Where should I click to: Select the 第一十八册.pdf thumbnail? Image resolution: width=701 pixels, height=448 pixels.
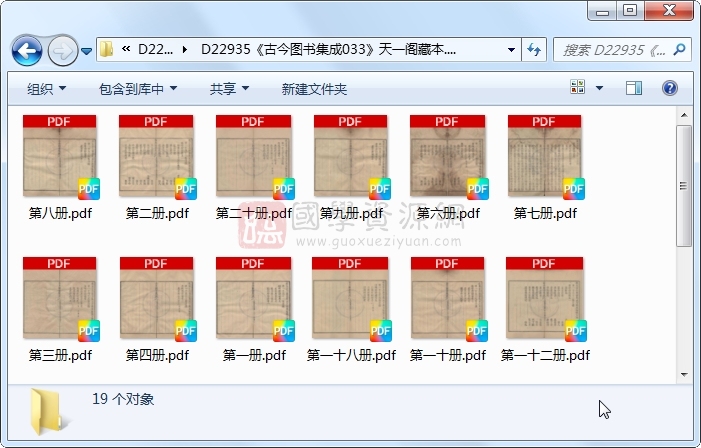pos(351,299)
